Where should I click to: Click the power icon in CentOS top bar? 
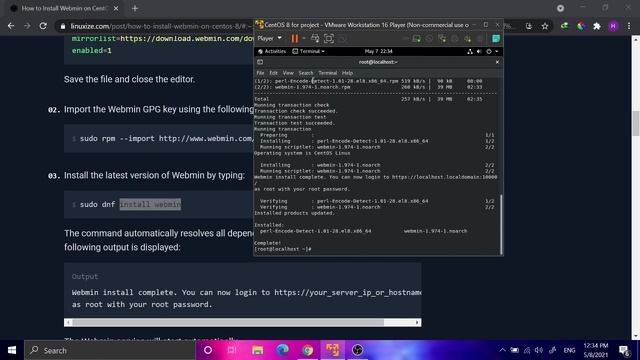[x=489, y=51]
